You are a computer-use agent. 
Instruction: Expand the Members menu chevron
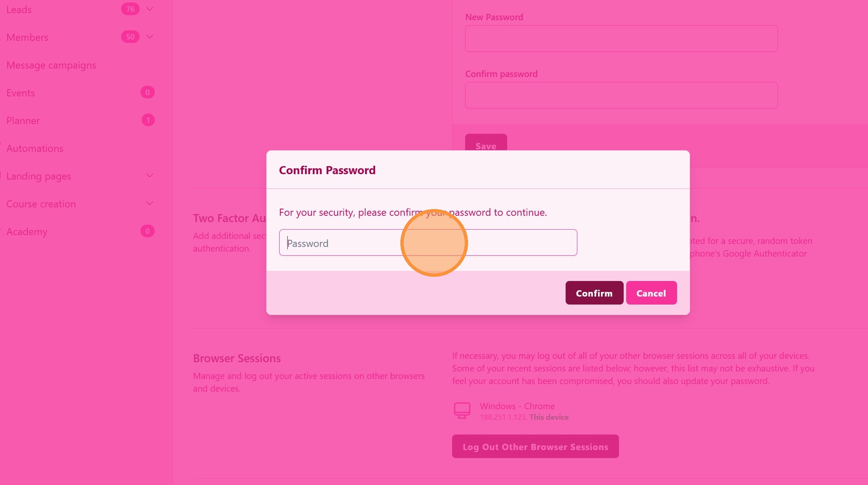click(x=150, y=37)
